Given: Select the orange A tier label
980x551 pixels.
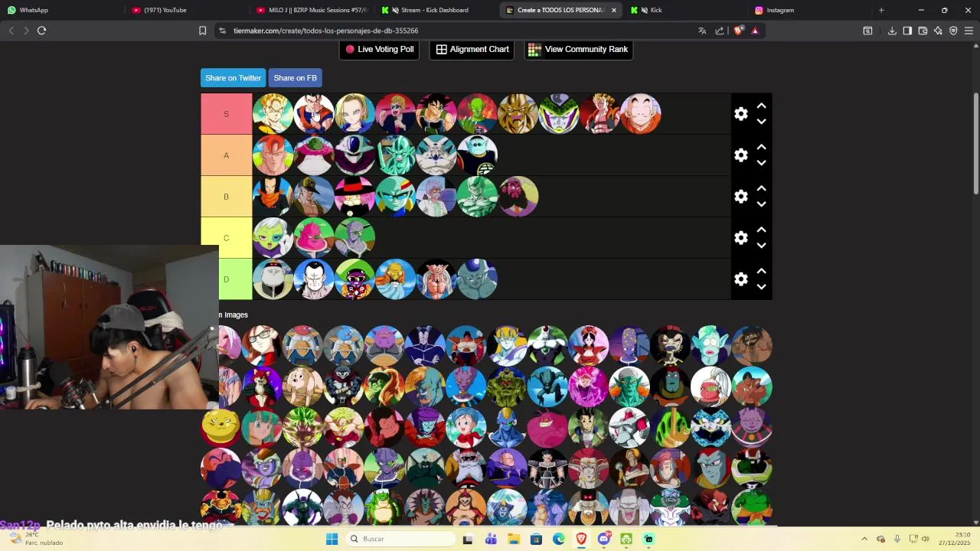Looking at the screenshot, I should [x=226, y=155].
